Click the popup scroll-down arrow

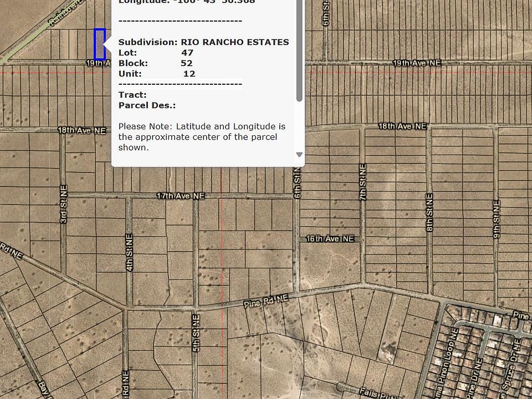(x=299, y=155)
